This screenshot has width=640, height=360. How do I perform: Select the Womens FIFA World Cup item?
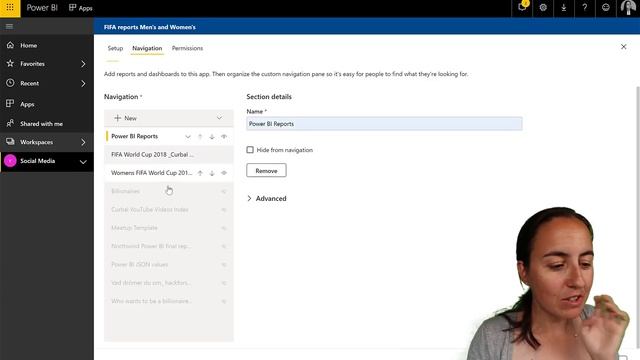(151, 173)
